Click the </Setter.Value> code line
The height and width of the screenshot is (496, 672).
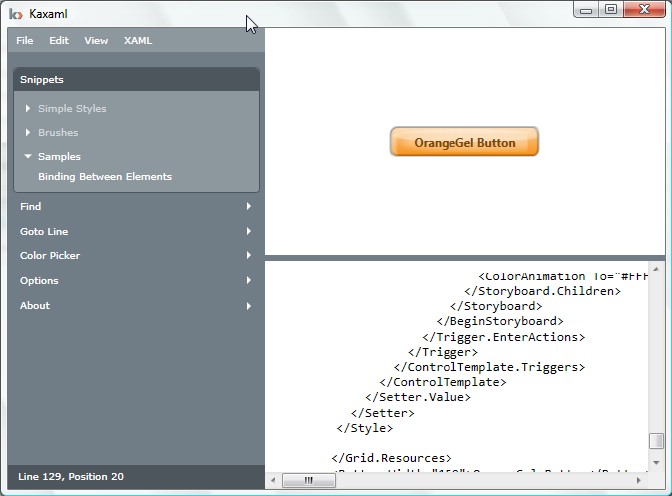418,397
